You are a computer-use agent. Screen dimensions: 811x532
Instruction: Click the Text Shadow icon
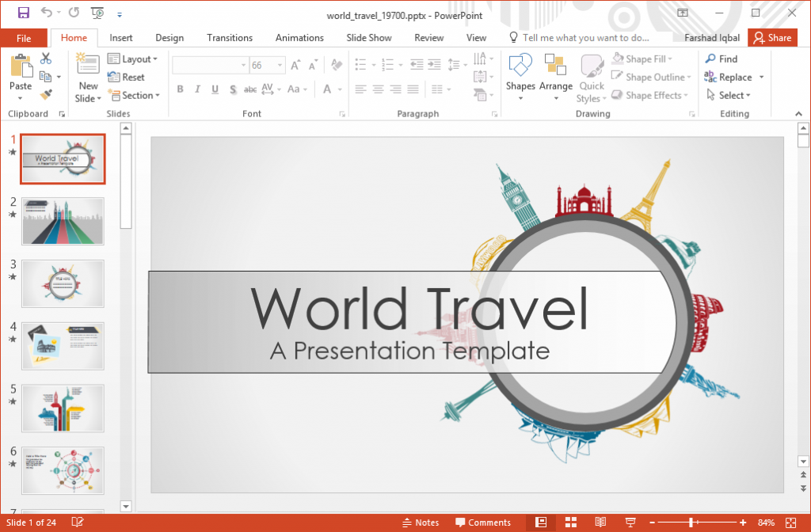pos(232,89)
